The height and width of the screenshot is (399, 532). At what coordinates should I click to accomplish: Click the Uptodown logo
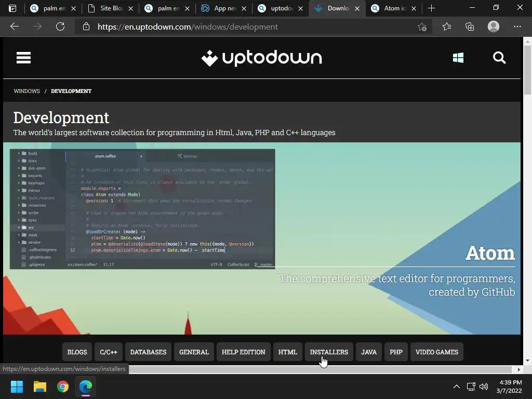[x=262, y=58]
